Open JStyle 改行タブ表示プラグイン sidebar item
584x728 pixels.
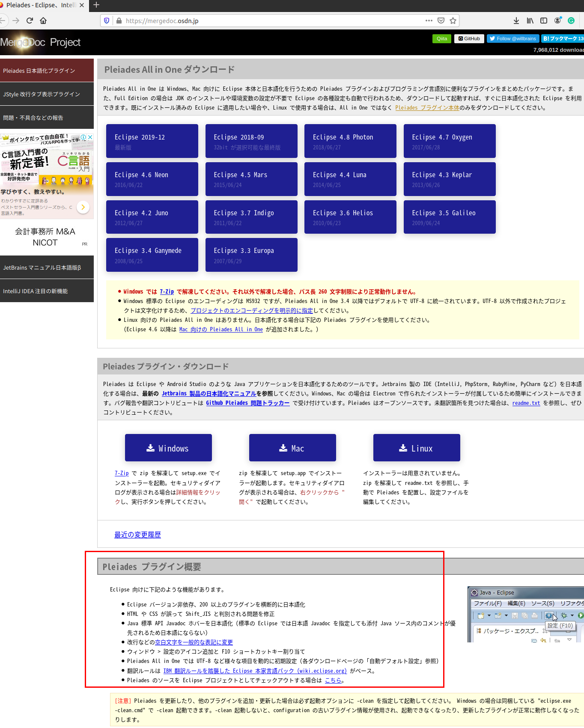tap(47, 94)
